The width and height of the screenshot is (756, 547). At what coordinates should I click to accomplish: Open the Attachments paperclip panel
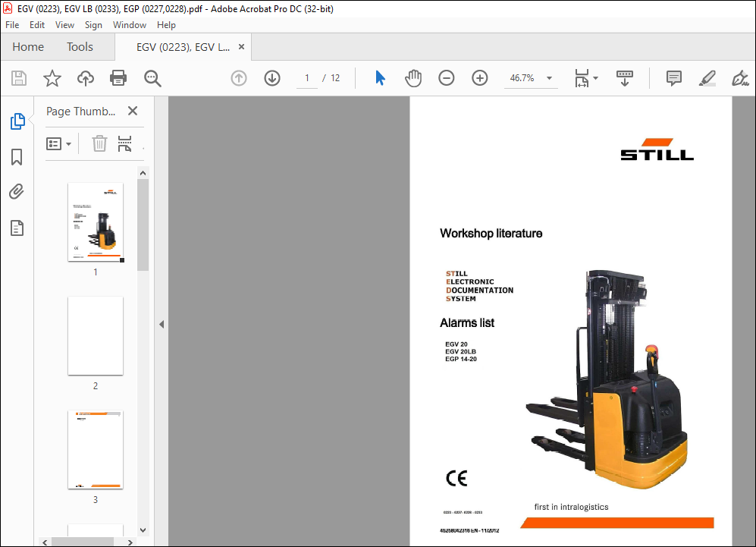17,192
